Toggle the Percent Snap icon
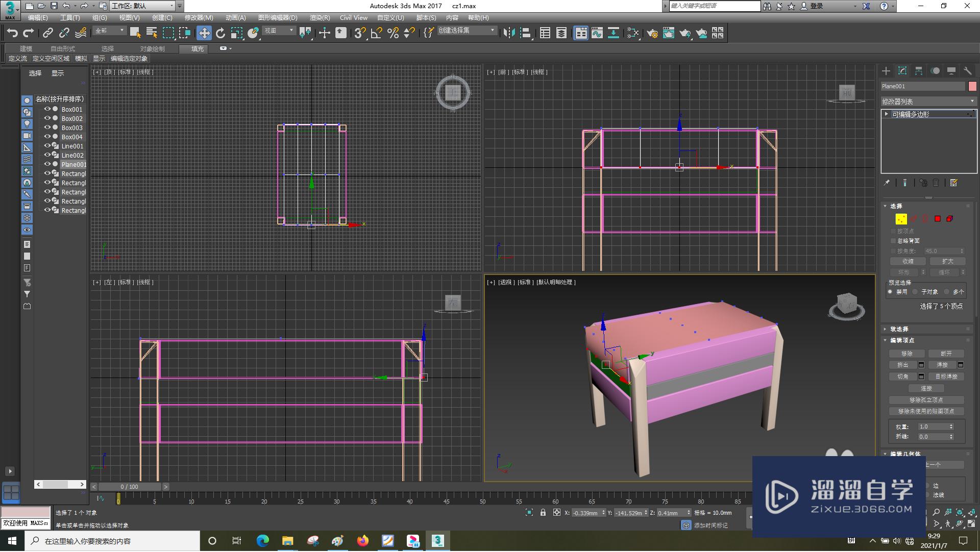 tap(393, 33)
